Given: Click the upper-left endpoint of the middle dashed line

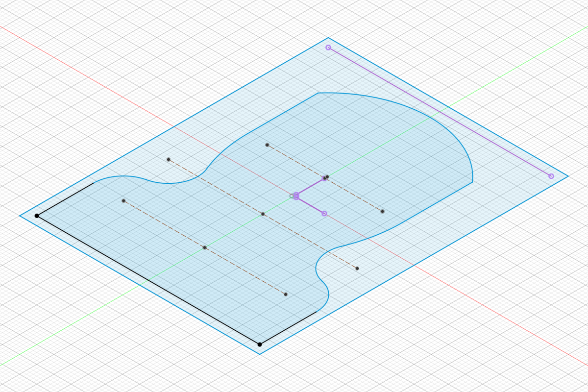Looking at the screenshot, I should point(168,159).
